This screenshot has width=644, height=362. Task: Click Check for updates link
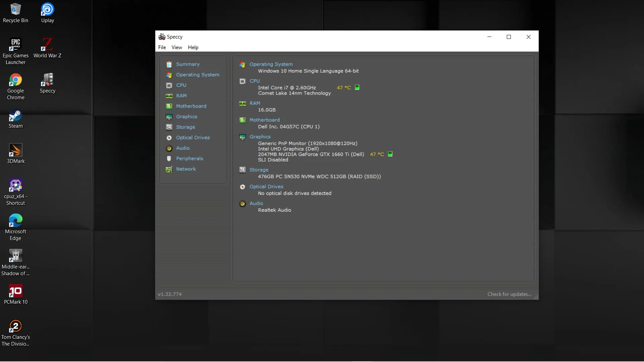[x=509, y=294]
